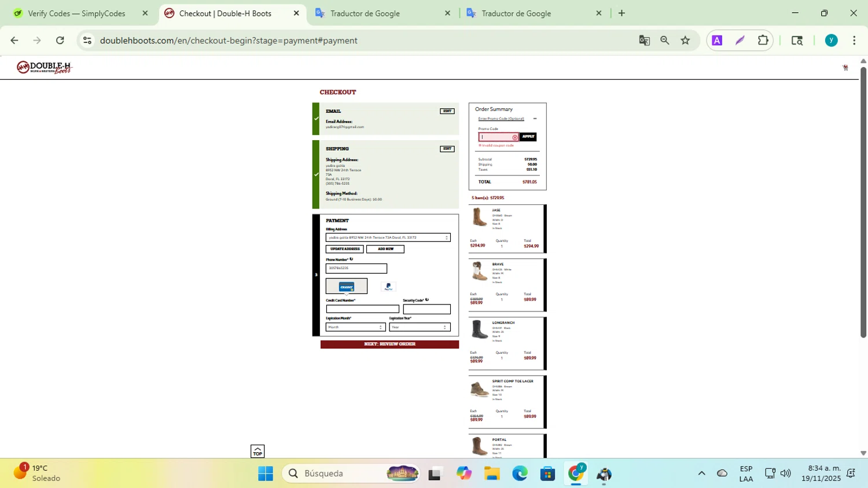Collapse the Enter Promo Code section with the minus icon
Viewport: 868px width, 488px height.
point(535,119)
